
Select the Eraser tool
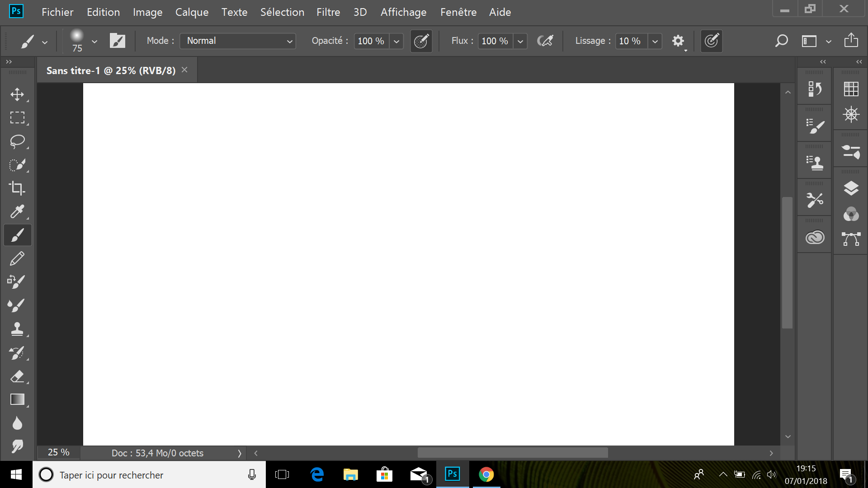pyautogui.click(x=17, y=376)
